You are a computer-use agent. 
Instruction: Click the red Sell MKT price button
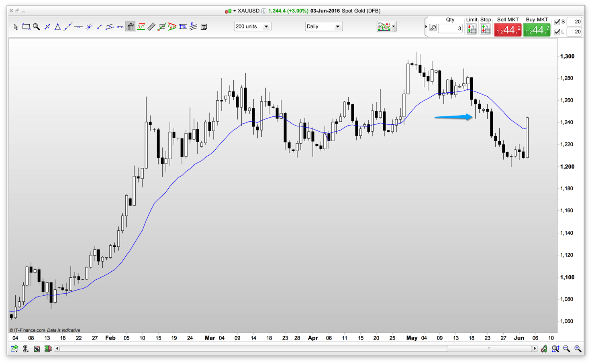[x=508, y=30]
